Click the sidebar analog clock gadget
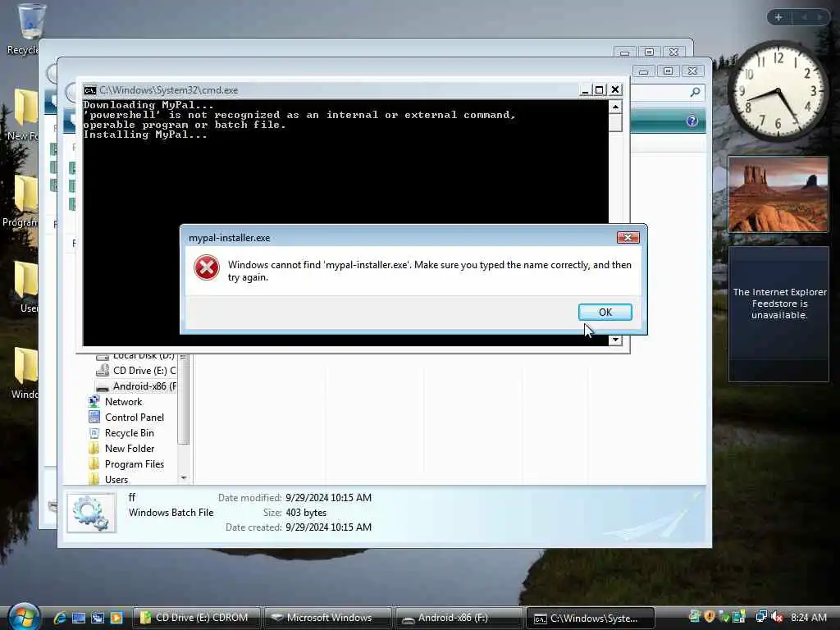This screenshot has height=630, width=840. 778,92
